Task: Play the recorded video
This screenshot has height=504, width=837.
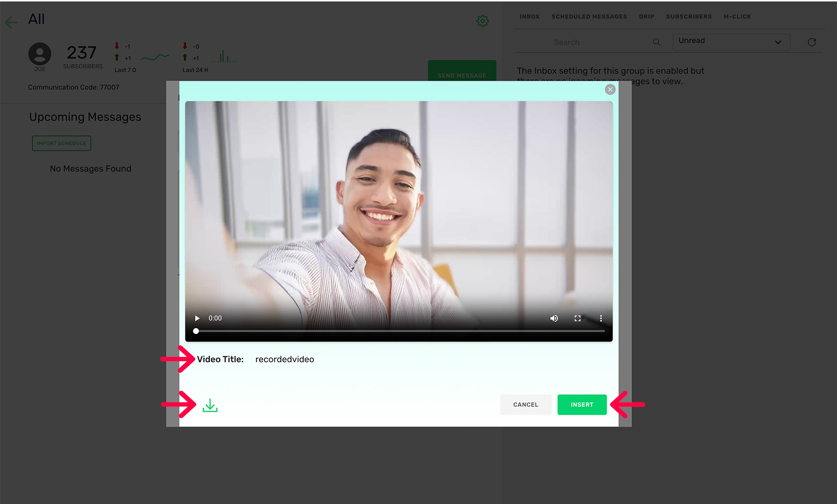Action: [197, 318]
